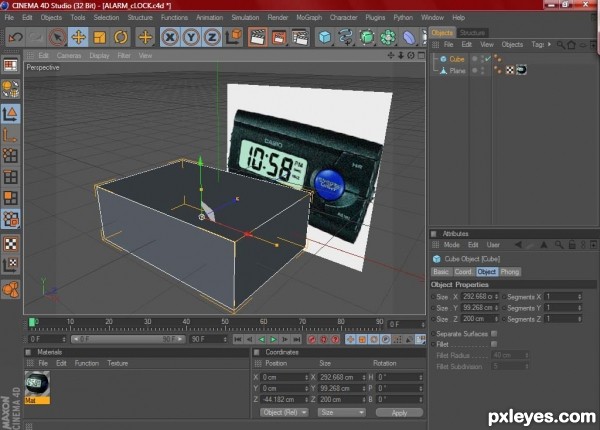Select the Plane object in Object Manager

tap(457, 71)
